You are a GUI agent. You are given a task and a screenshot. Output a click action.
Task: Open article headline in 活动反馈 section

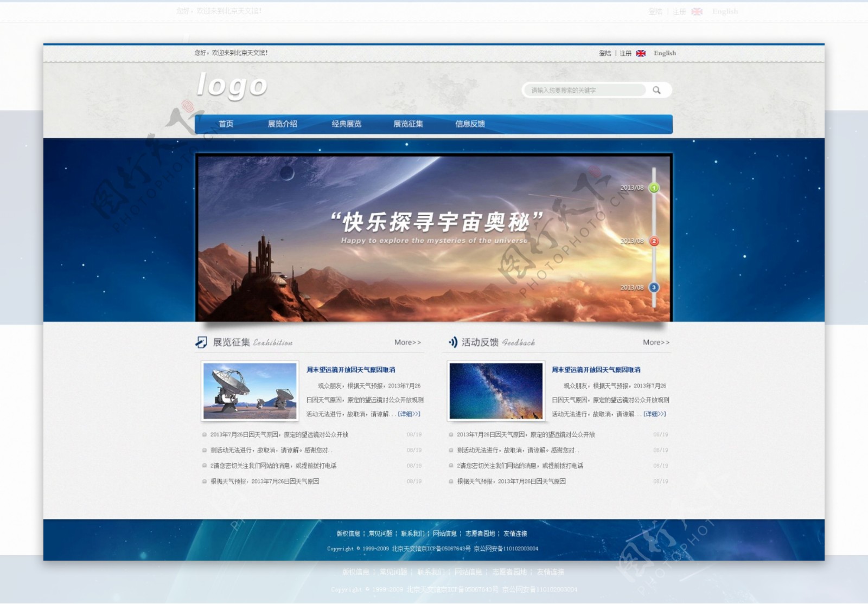596,370
